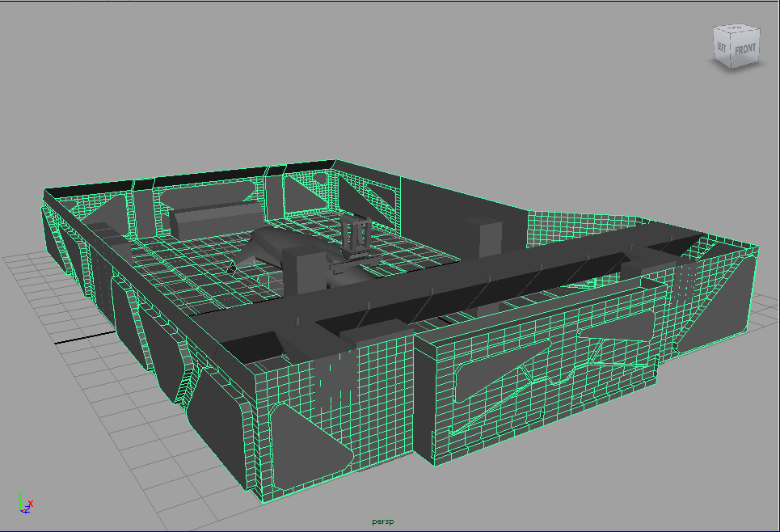780x532 pixels.
Task: Click the top-left corner of the ViewCube
Action: tap(714, 29)
